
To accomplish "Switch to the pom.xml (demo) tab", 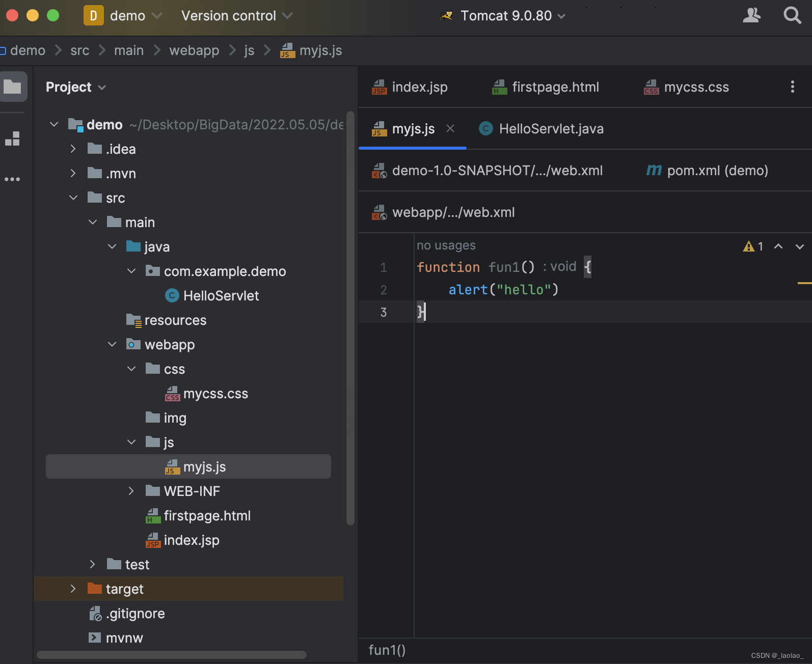I will click(x=707, y=171).
